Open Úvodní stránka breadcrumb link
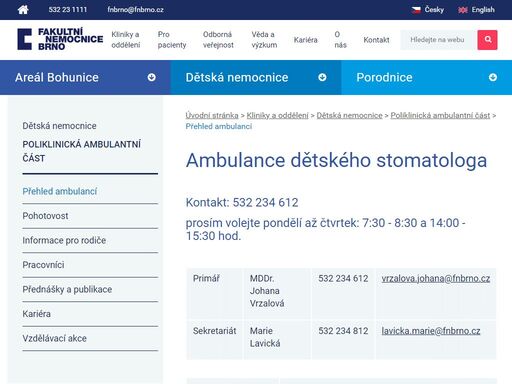Image resolution: width=512 pixels, height=384 pixels. [212, 115]
